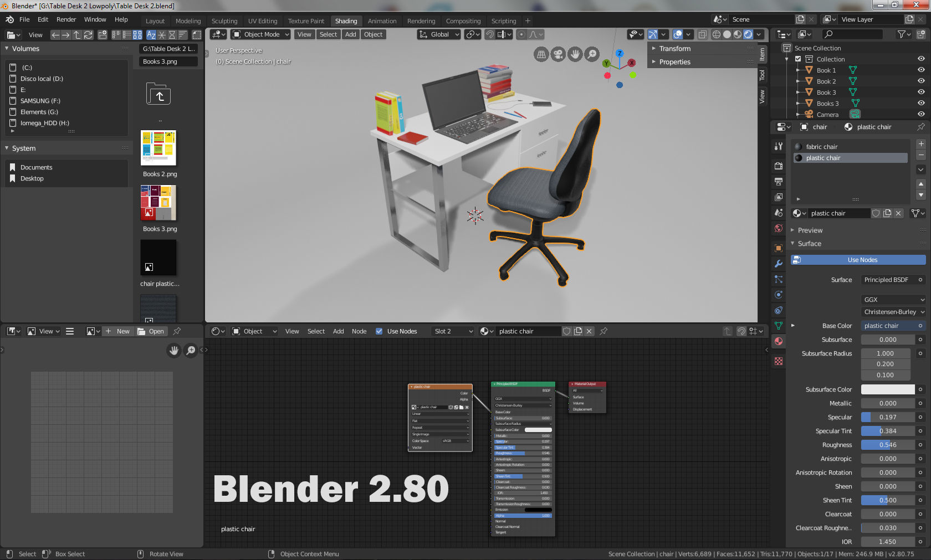Click New image button in image editor

(x=117, y=331)
